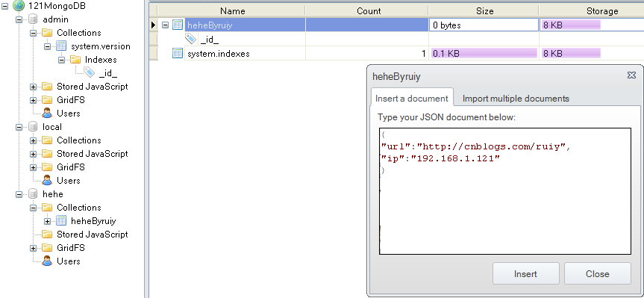Click the heheByruiy table icon in tree
The height and width of the screenshot is (298, 644).
click(60, 221)
